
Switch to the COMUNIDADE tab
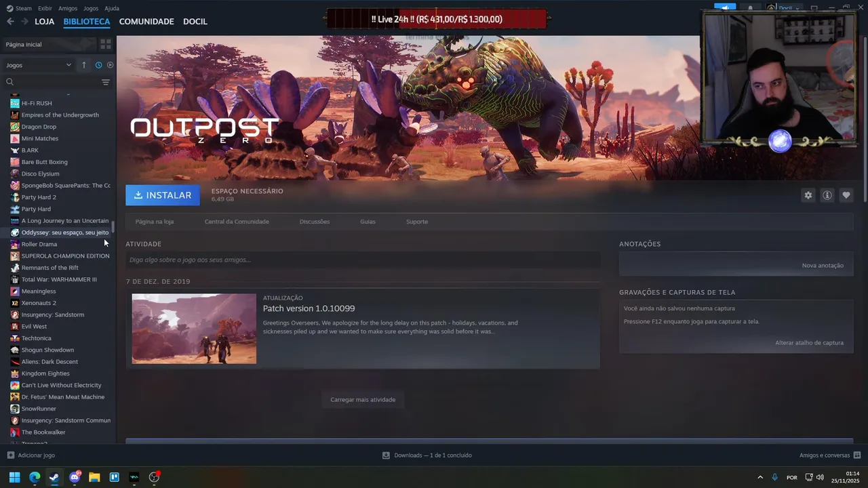click(146, 21)
